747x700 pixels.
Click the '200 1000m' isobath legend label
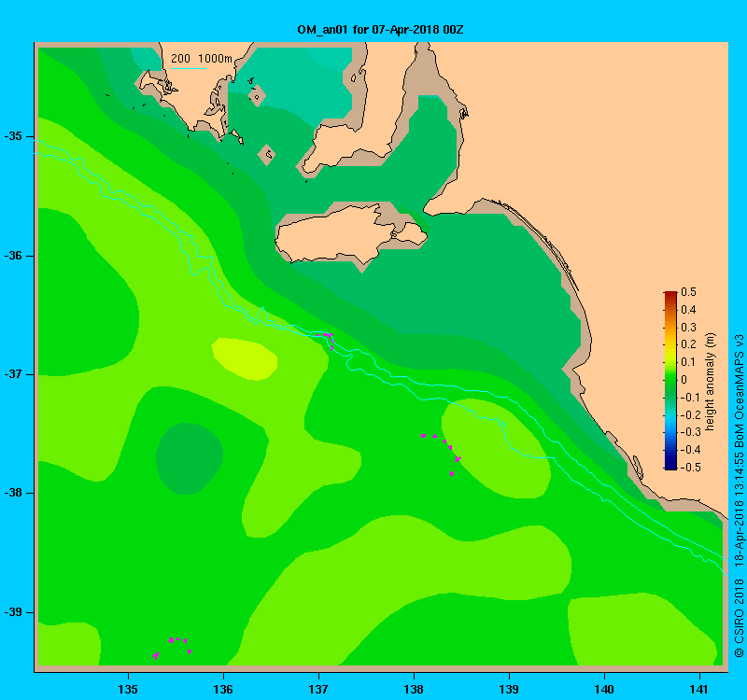[x=202, y=59]
